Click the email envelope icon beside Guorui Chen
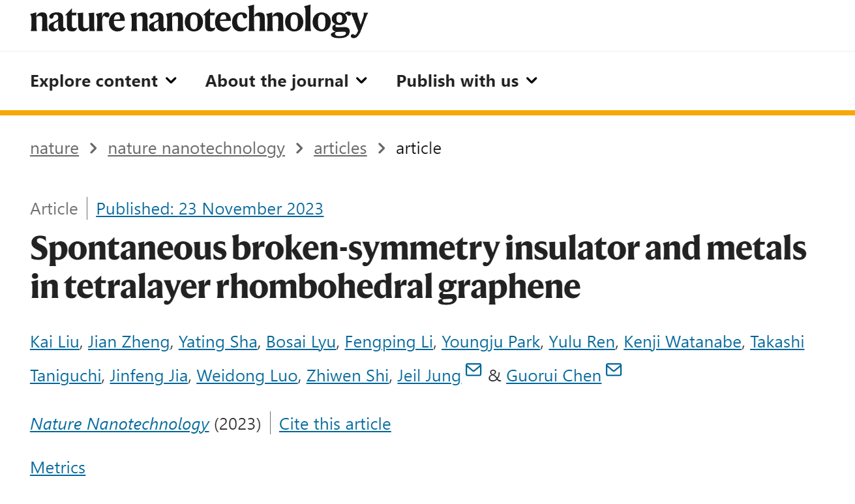This screenshot has height=504, width=855. point(614,370)
